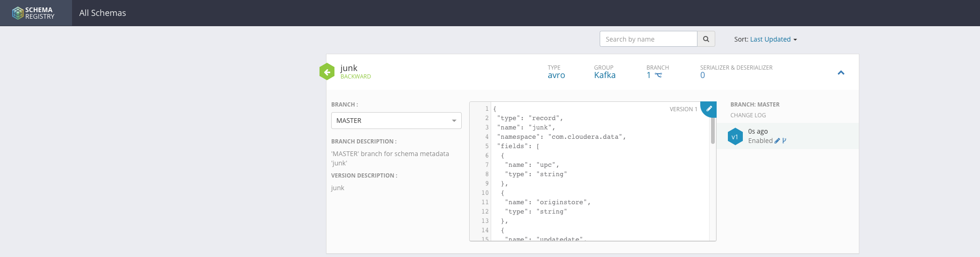Open the MASTER branch dropdown
Image resolution: width=980 pixels, height=257 pixels.
pyautogui.click(x=396, y=121)
